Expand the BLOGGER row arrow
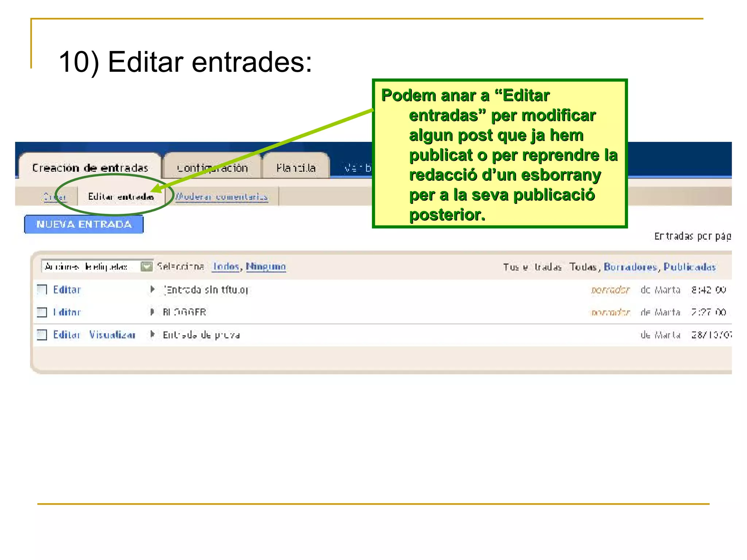The width and height of the screenshot is (747, 560). click(153, 312)
